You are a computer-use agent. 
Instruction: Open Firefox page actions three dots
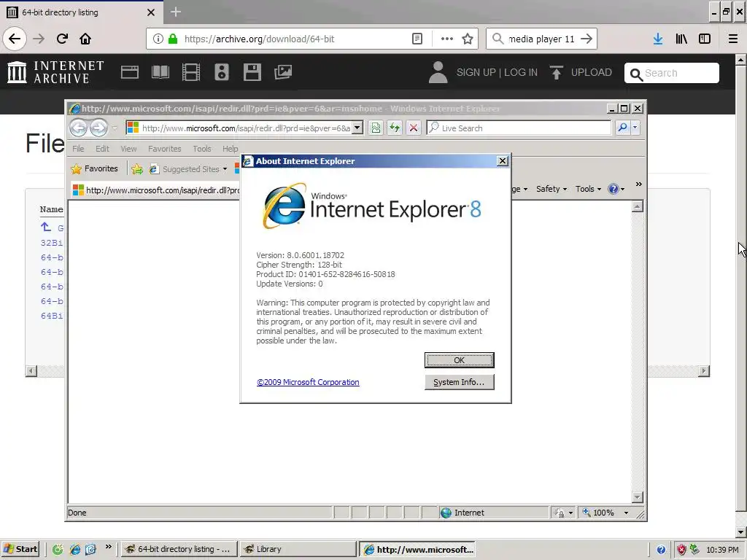[x=446, y=39]
